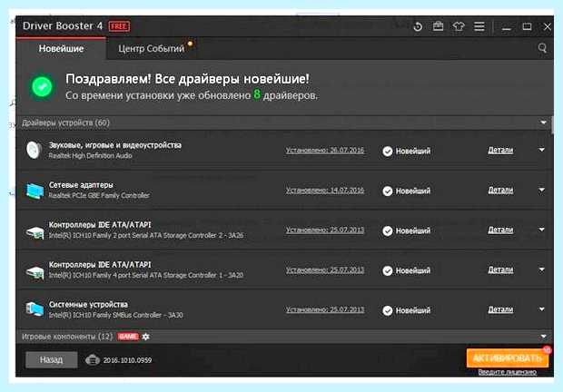
Task: Open Детали for Storage Controller 2 - 3A26
Action: tap(500, 230)
